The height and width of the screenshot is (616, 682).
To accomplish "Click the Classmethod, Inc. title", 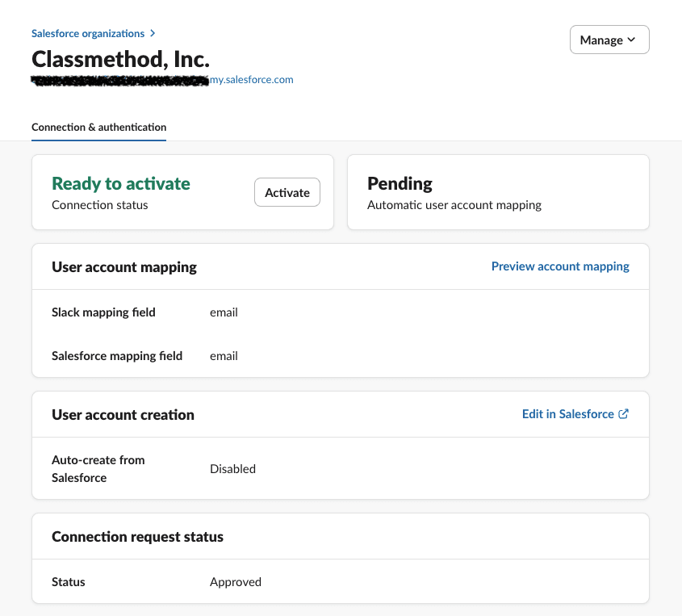I will click(120, 59).
